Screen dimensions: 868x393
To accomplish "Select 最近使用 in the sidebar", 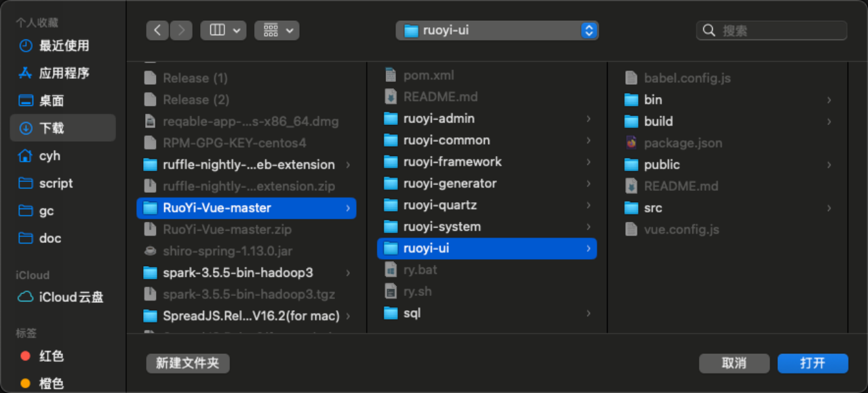I will [62, 45].
